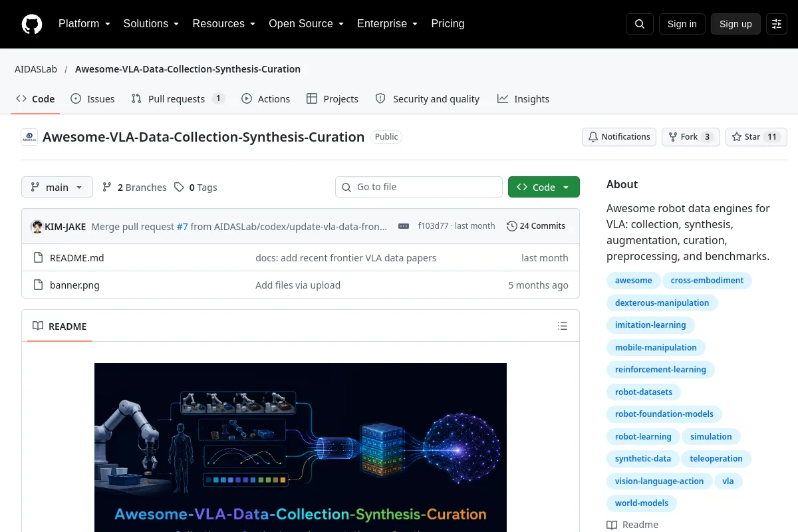The width and height of the screenshot is (798, 532).
Task: Click the Sign in button
Action: pyautogui.click(x=682, y=24)
